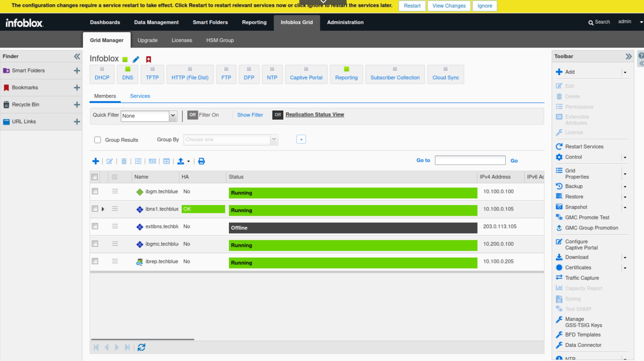The height and width of the screenshot is (361, 644).
Task: Click the Restart Services icon in the Toolbar
Action: [x=559, y=146]
